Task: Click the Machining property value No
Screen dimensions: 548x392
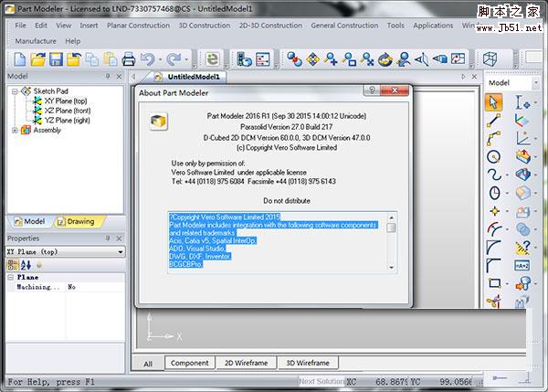Action: (x=71, y=287)
